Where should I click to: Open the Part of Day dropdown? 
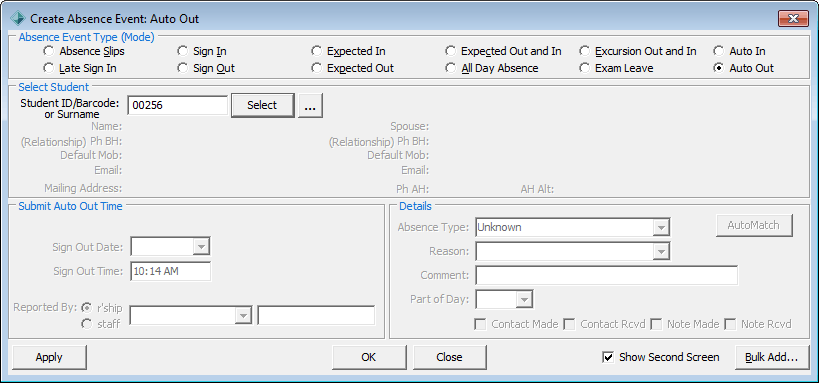[523, 299]
